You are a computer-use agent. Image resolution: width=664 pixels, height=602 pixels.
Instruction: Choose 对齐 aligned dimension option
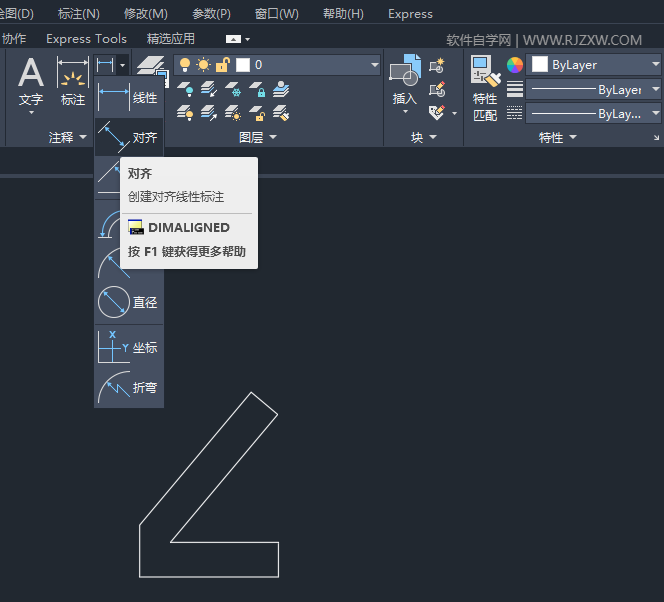point(129,137)
